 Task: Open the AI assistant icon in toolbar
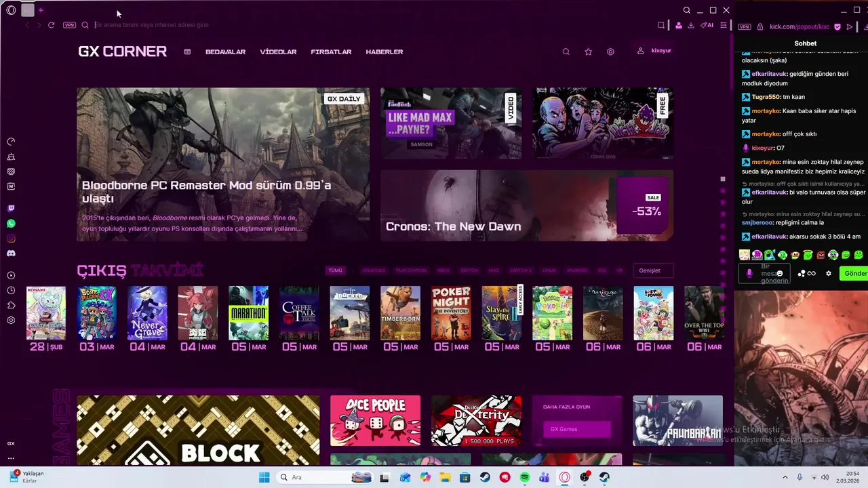point(707,25)
